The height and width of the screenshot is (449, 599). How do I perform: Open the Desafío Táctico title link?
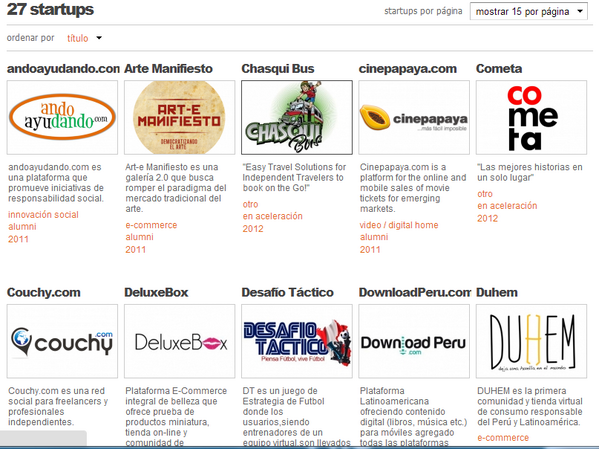(x=288, y=293)
